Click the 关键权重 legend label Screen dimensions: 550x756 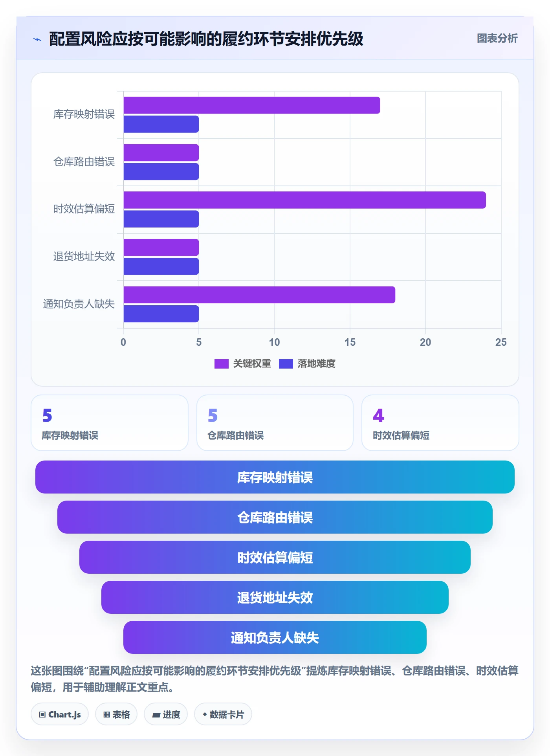(x=252, y=364)
